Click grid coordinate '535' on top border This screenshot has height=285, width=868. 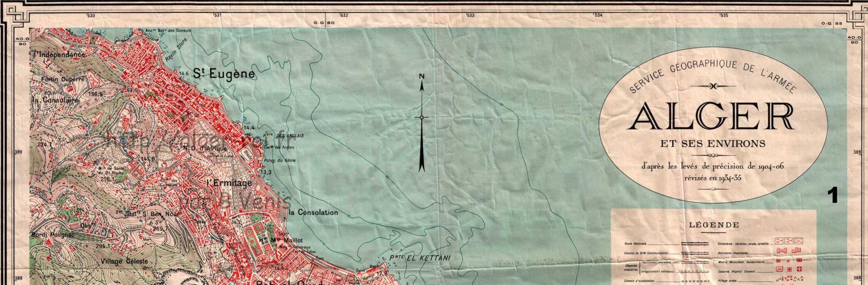724,16
